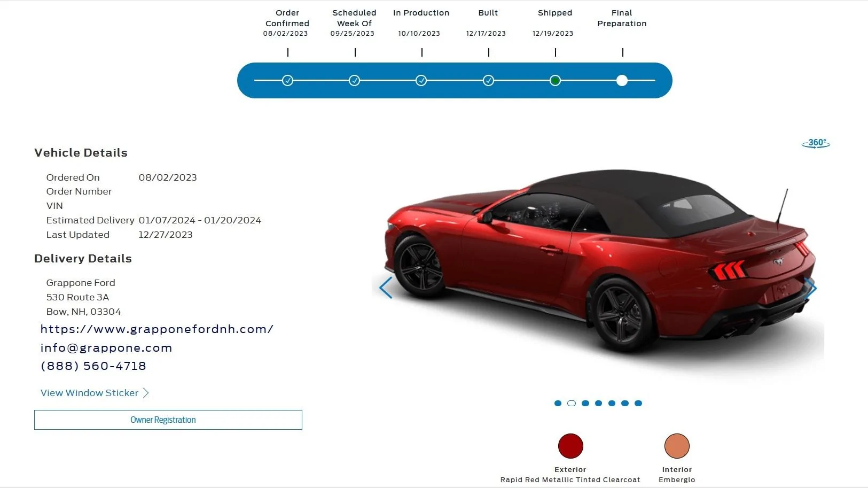Click the In Production checkmark marker
The width and height of the screenshot is (868, 488).
[x=421, y=81]
